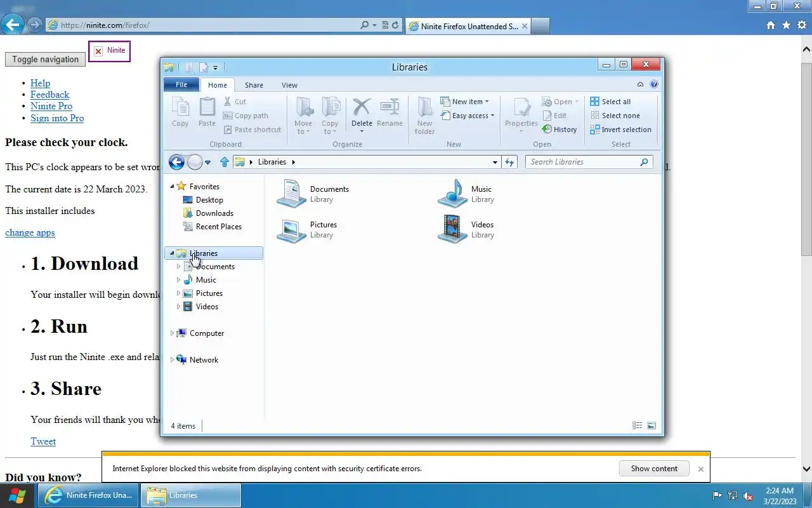Refresh the Libraries address bar
The height and width of the screenshot is (508, 812).
(x=509, y=162)
